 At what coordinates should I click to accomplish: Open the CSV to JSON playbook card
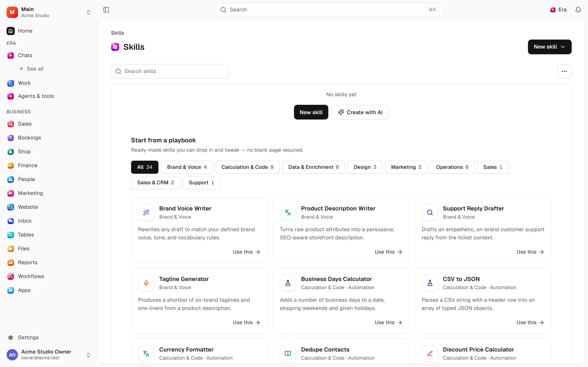tap(483, 301)
